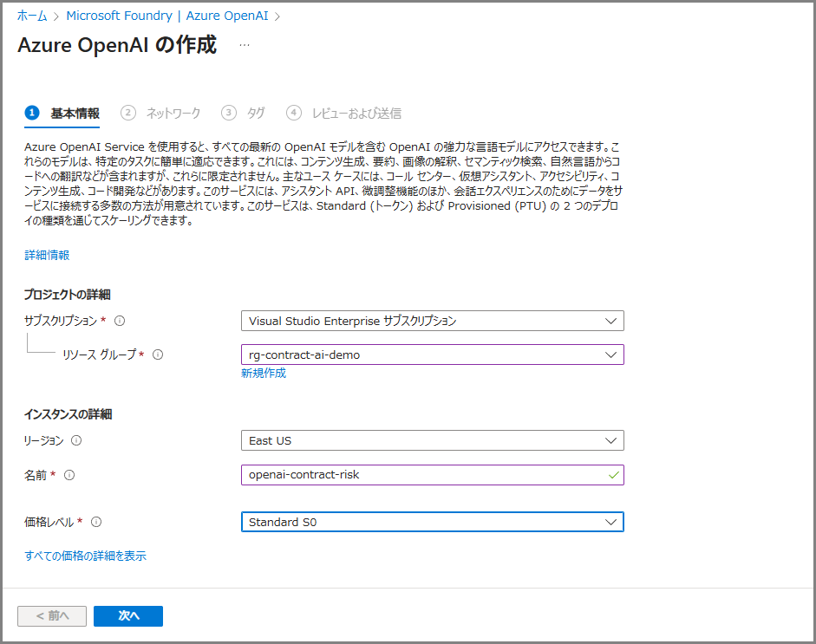
Task: Click the 前へ button
Action: point(52,615)
